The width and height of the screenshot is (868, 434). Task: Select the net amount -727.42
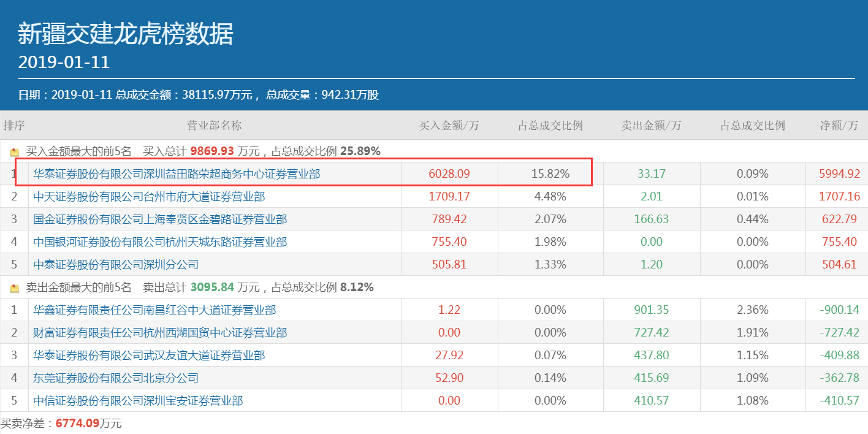coord(839,333)
